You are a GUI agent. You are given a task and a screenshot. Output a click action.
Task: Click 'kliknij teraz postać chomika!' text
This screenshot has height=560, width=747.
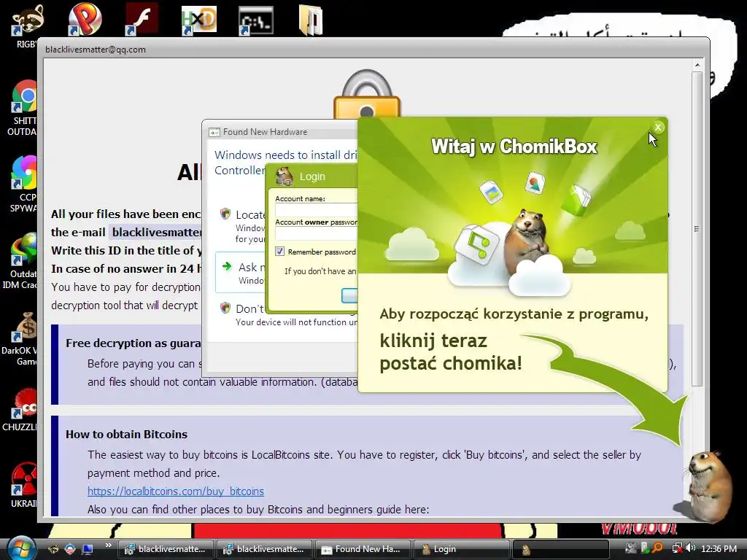(x=451, y=352)
